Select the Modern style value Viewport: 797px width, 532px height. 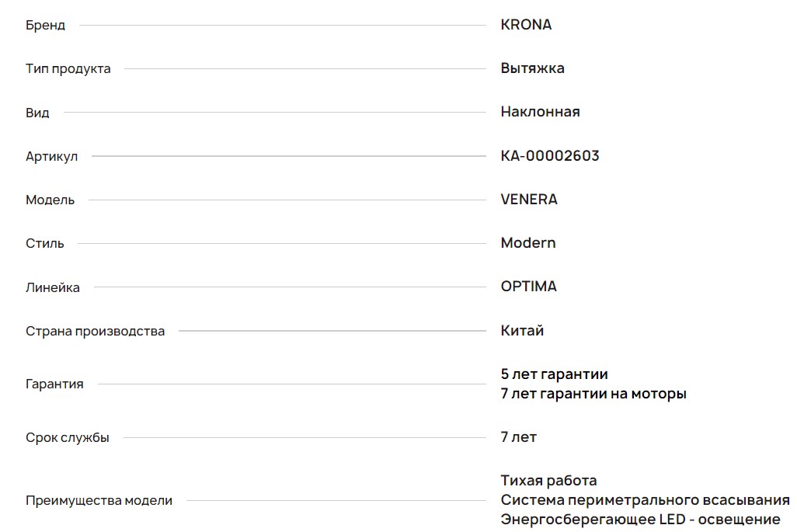coord(528,243)
